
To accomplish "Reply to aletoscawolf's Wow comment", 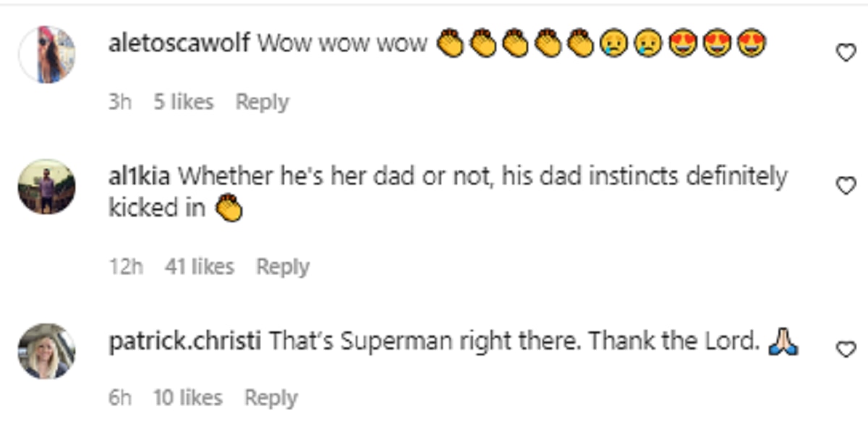I will 262,102.
